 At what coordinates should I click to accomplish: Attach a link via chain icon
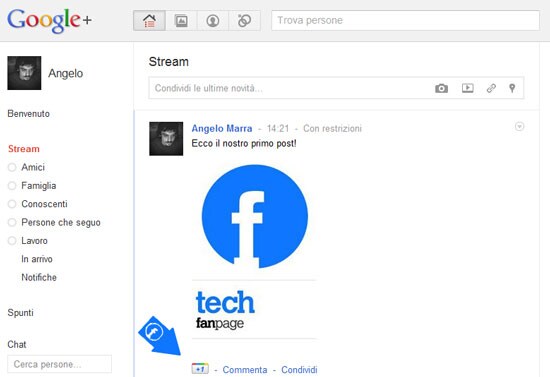point(491,88)
